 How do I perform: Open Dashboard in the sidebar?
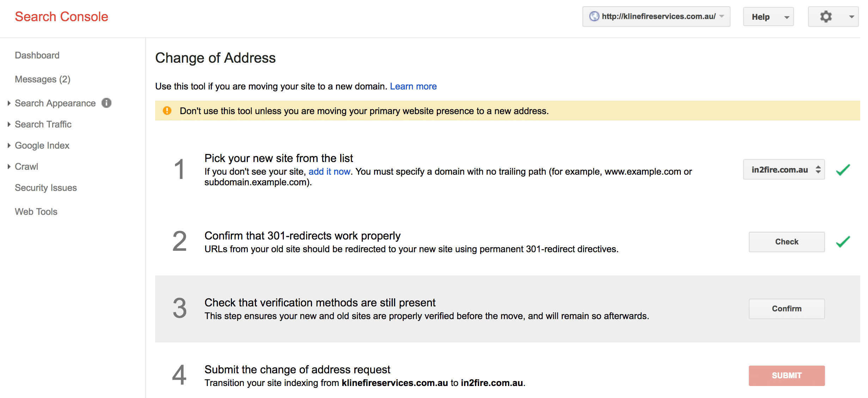coord(37,55)
